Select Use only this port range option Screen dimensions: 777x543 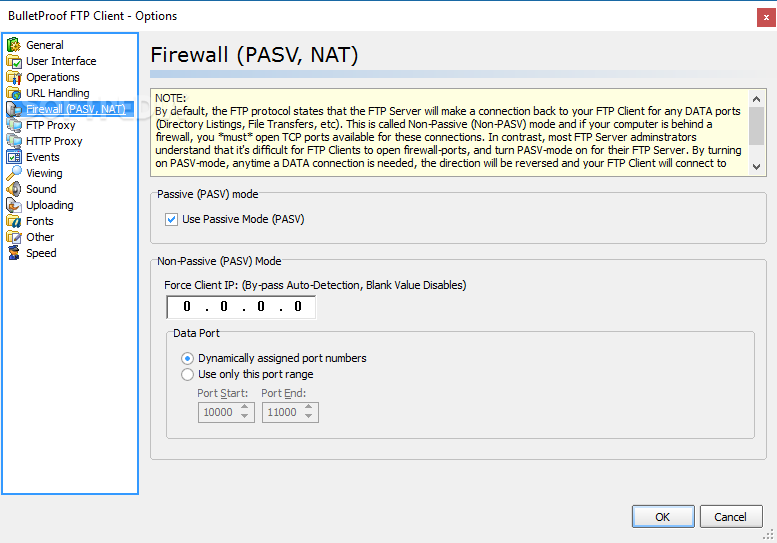[x=187, y=375]
